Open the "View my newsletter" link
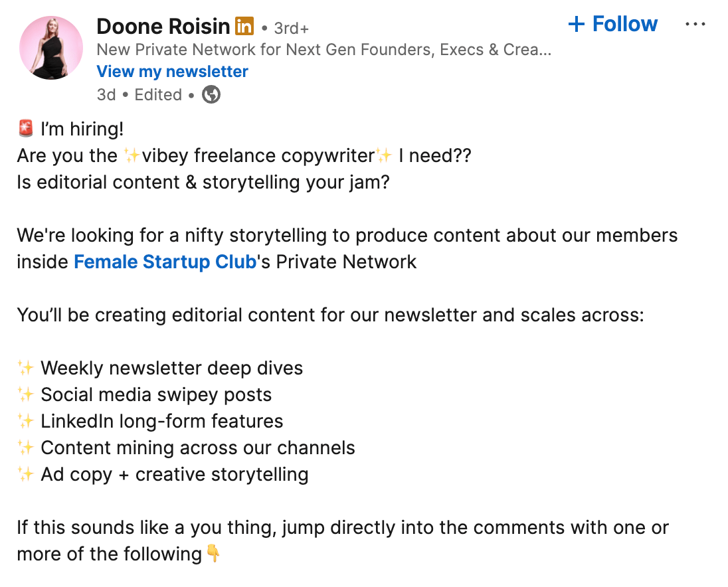728x587 pixels. [x=173, y=72]
